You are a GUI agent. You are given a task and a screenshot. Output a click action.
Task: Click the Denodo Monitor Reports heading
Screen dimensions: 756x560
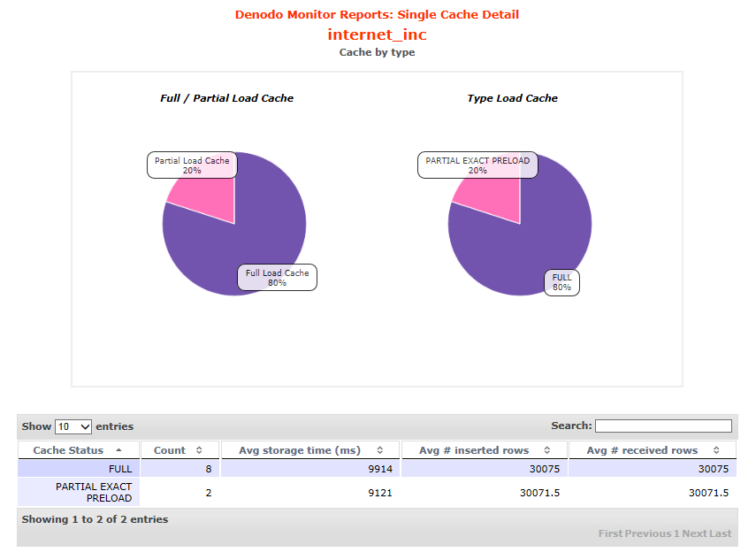point(377,14)
